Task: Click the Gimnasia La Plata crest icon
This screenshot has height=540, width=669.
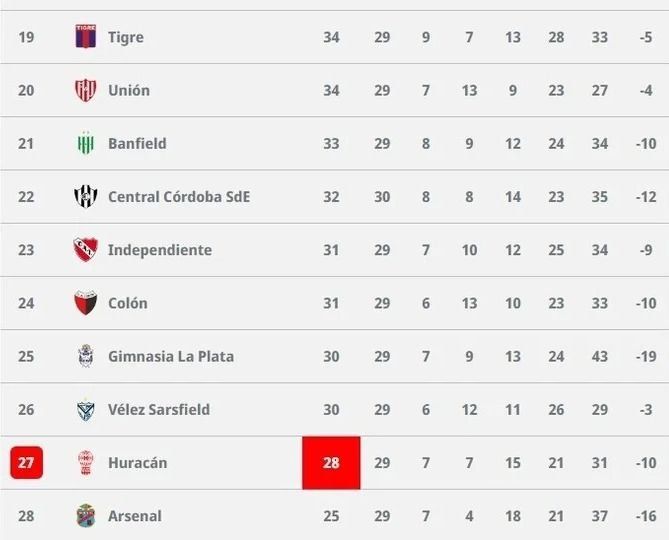Action: 86,356
